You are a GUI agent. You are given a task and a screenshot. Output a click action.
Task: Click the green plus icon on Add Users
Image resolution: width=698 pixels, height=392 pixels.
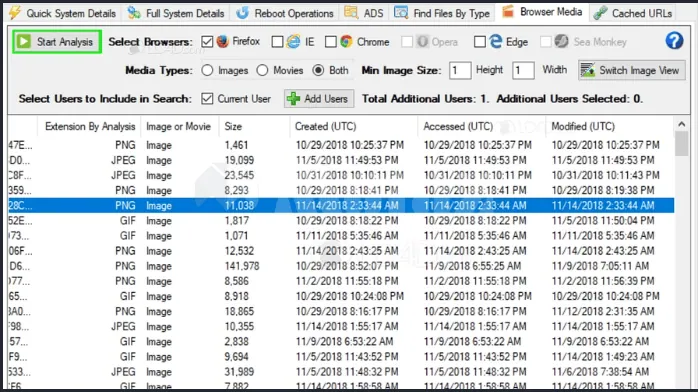[x=293, y=98]
